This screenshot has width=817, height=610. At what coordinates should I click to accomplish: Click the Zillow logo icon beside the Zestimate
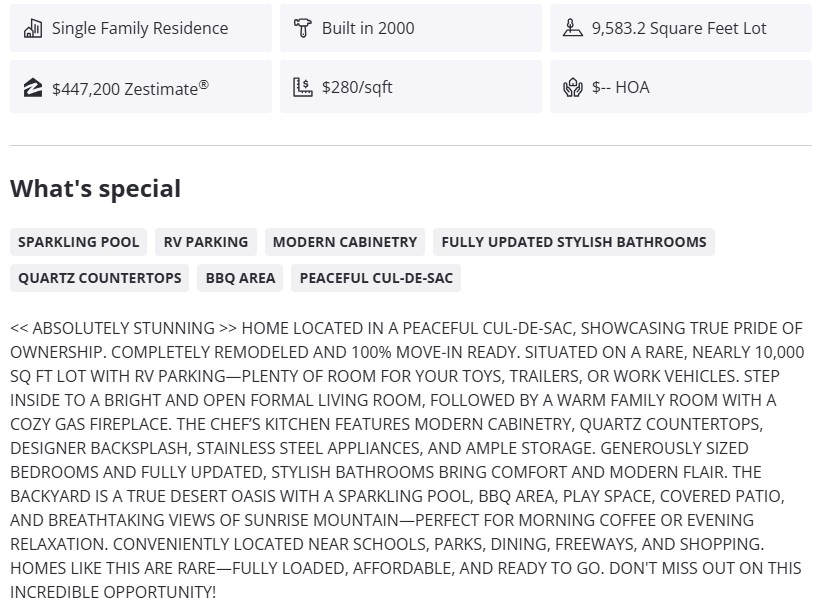click(32, 88)
